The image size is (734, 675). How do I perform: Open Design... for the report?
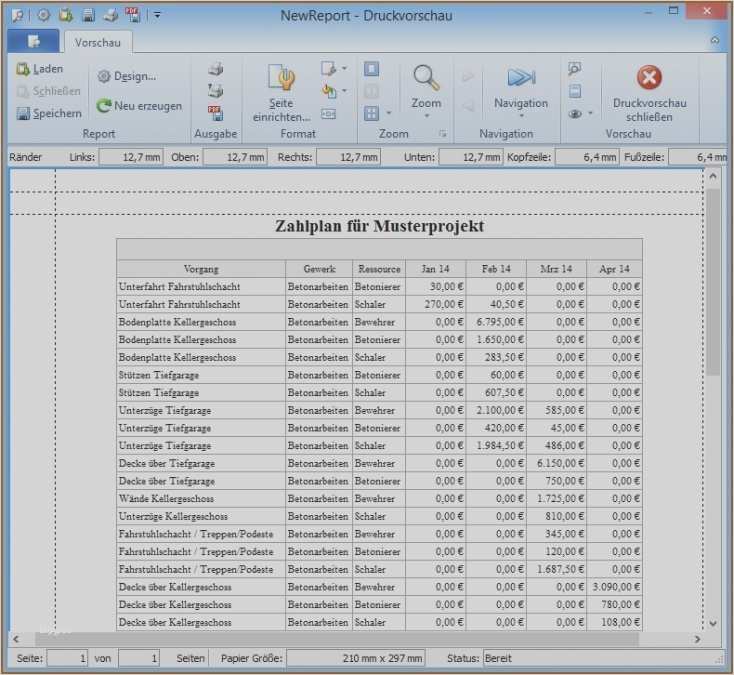127,76
